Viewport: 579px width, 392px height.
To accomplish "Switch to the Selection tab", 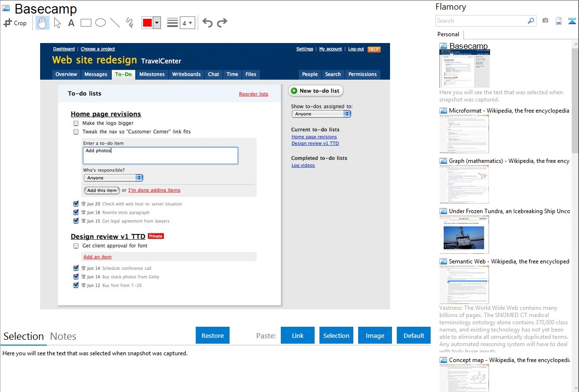I will point(24,336).
